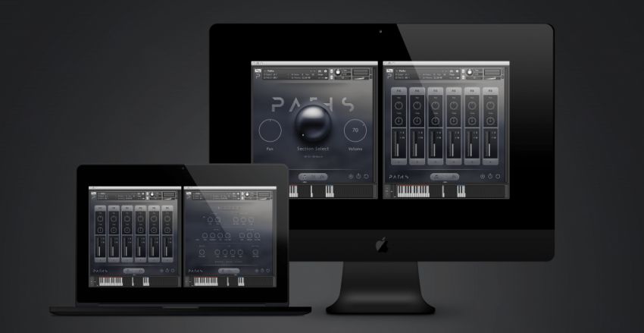Screen dimensions: 644x333
Task: Click the Tune knob in laptop effects window header
Action: coord(248,194)
